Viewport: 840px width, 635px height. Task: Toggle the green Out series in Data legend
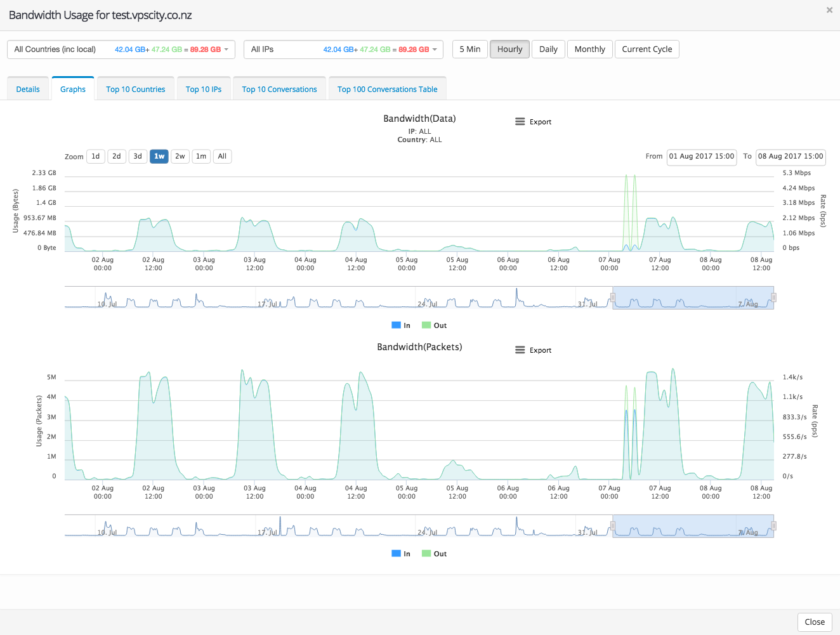435,325
